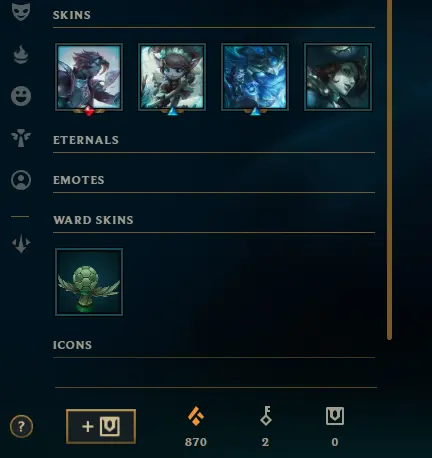This screenshot has width=432, height=458.
Task: Click the golden vertical scrollbar
Action: 389,168
